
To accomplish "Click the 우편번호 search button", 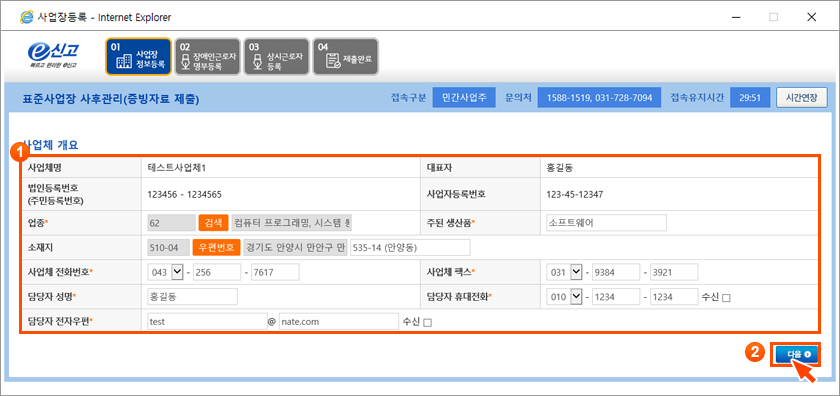I will click(x=216, y=248).
